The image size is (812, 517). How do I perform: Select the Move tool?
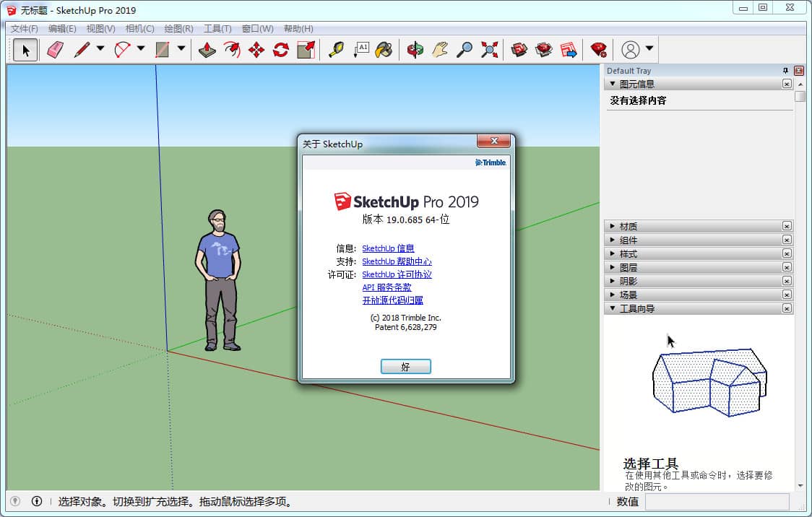point(256,50)
